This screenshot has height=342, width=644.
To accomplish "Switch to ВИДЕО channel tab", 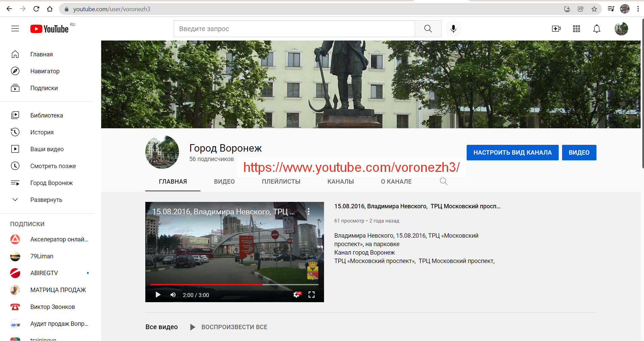I will (224, 182).
